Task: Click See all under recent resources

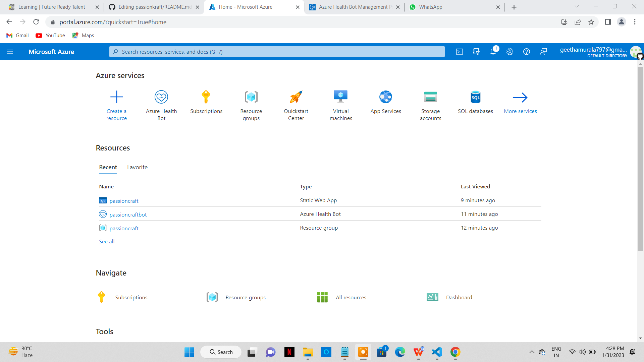Action: (x=106, y=241)
